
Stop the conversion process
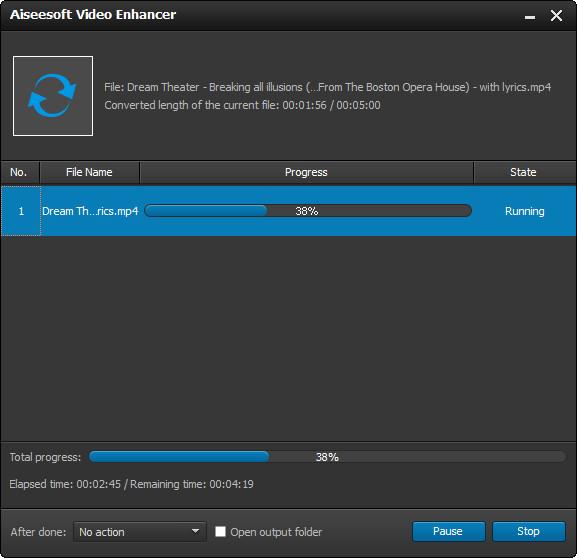(528, 531)
